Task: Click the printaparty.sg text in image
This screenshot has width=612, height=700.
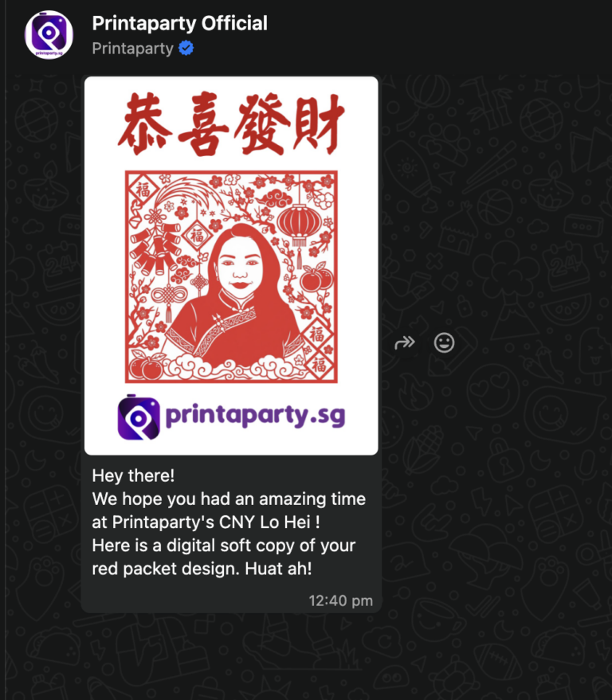Action: click(x=256, y=416)
